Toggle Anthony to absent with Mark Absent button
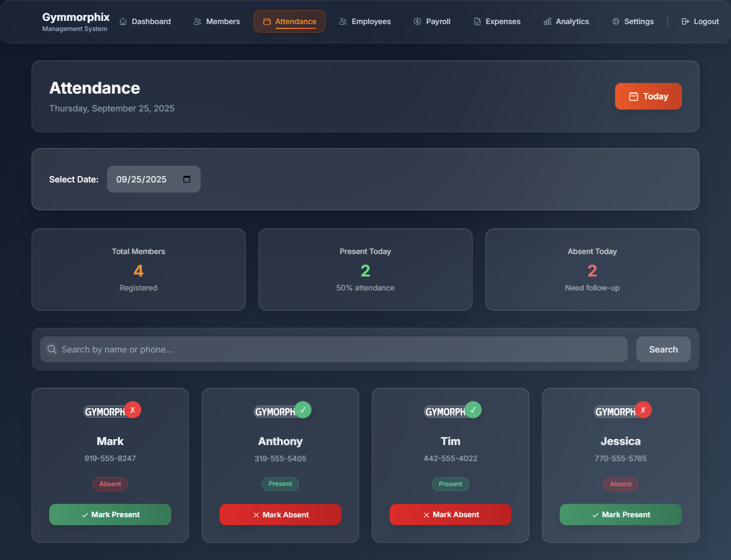 [280, 514]
